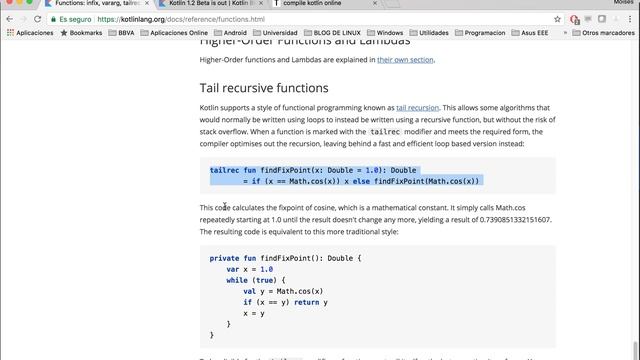Image resolution: width=640 pixels, height=360 pixels.
Task: Close the compile kotlin online tab
Action: tap(375, 3)
